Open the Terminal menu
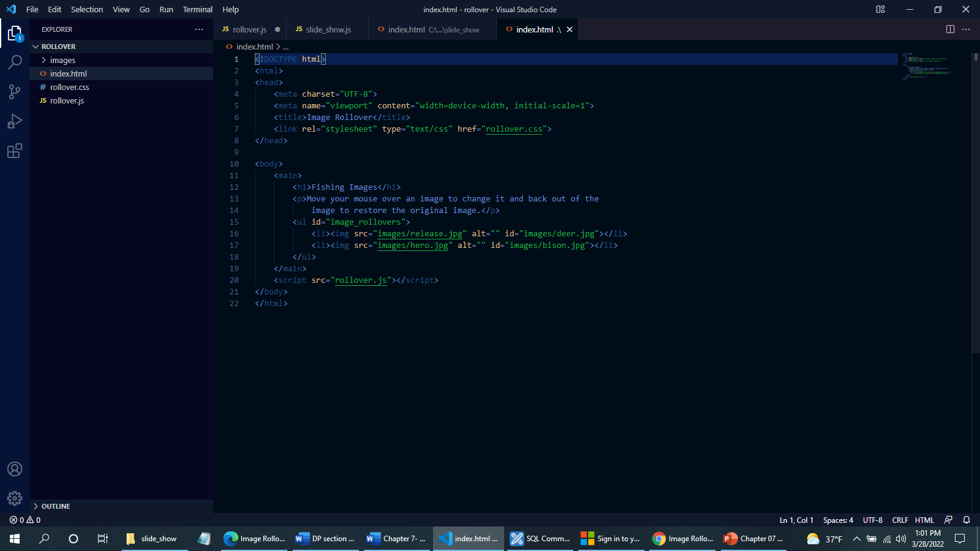This screenshot has height=551, width=980. 197,9
